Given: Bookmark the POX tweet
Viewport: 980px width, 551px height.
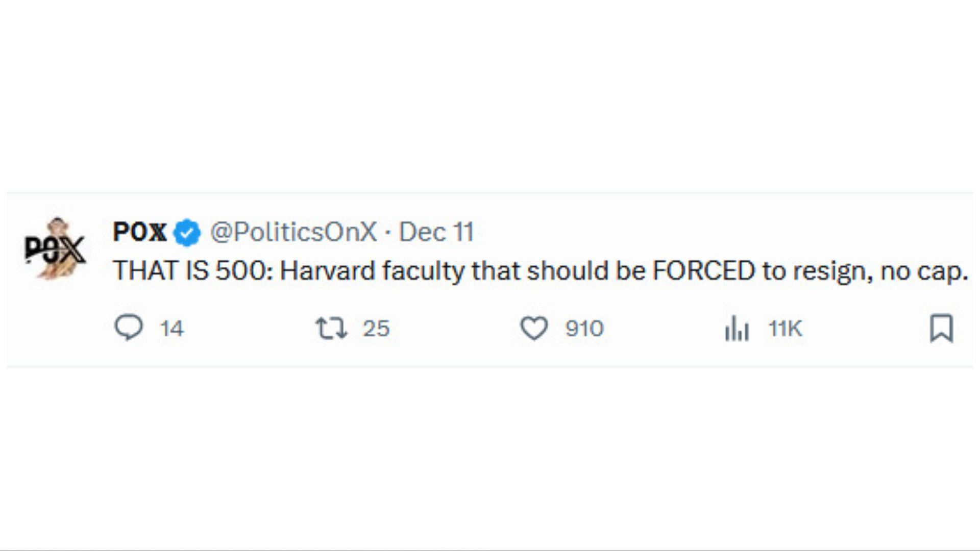Looking at the screenshot, I should 941,328.
